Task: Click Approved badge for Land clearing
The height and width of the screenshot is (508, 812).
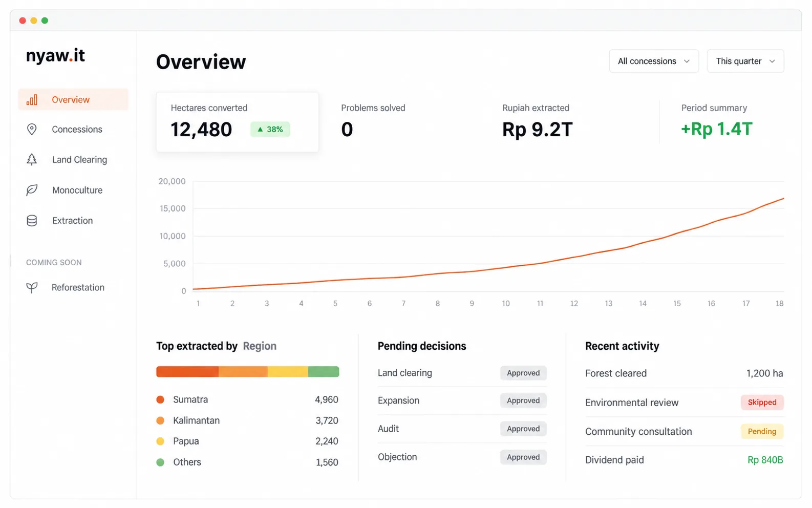Action: tap(523, 373)
